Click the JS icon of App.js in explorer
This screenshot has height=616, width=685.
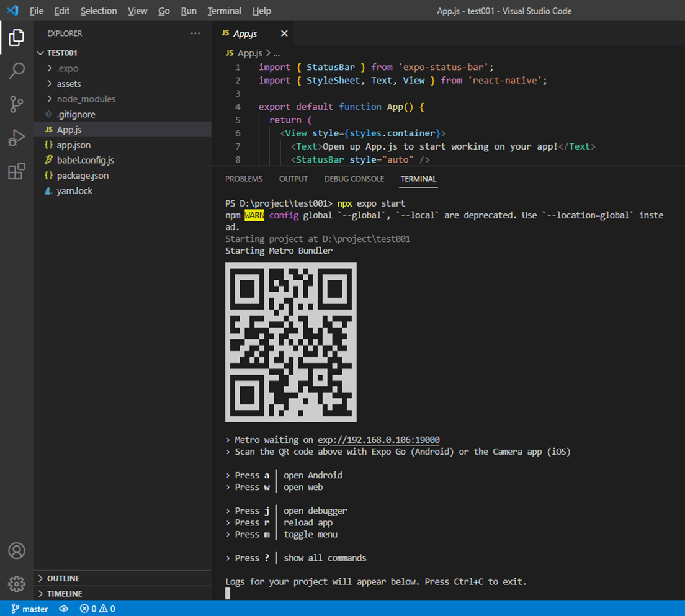49,129
